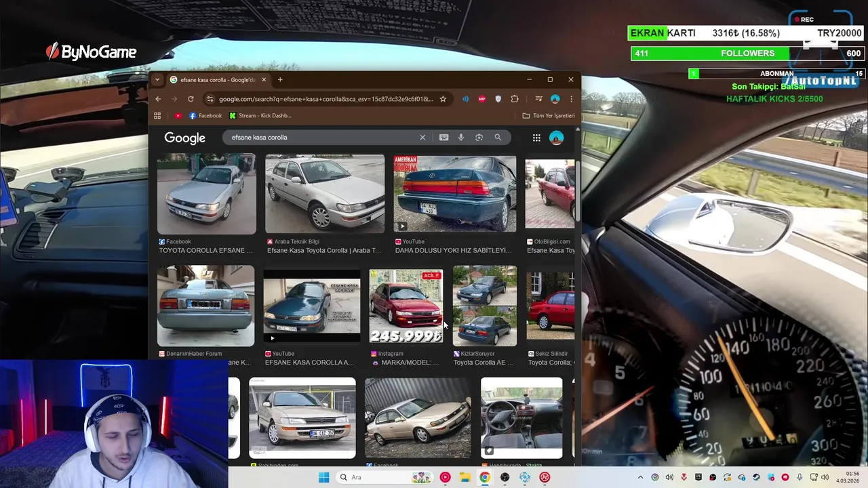This screenshot has width=868, height=488.
Task: Open the site information icon beside URL
Action: pyautogui.click(x=210, y=99)
